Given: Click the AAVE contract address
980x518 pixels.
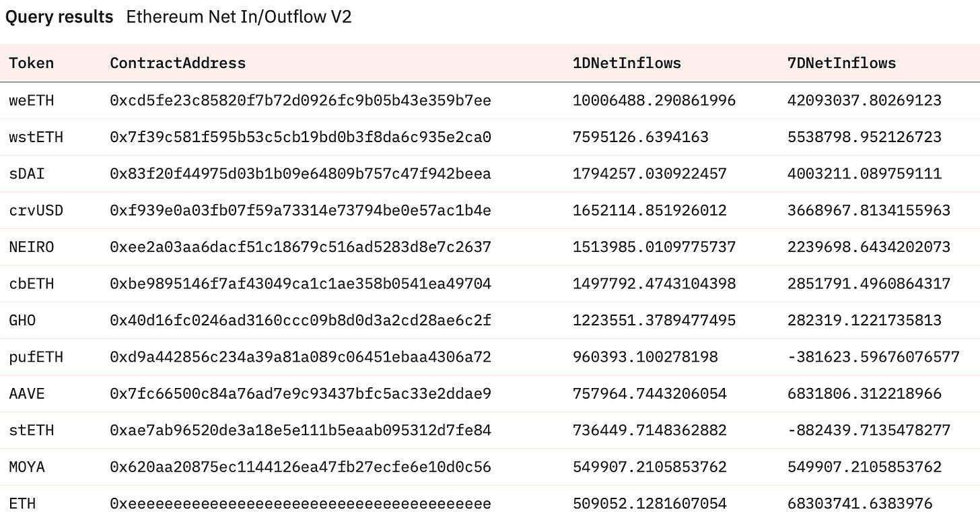Looking at the screenshot, I should click(300, 393).
